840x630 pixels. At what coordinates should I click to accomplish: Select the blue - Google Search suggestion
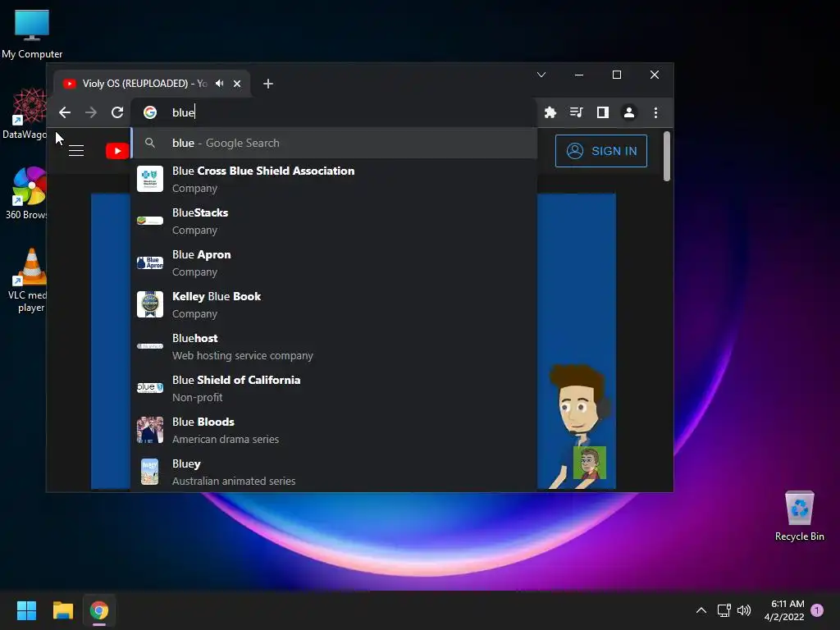tap(334, 143)
